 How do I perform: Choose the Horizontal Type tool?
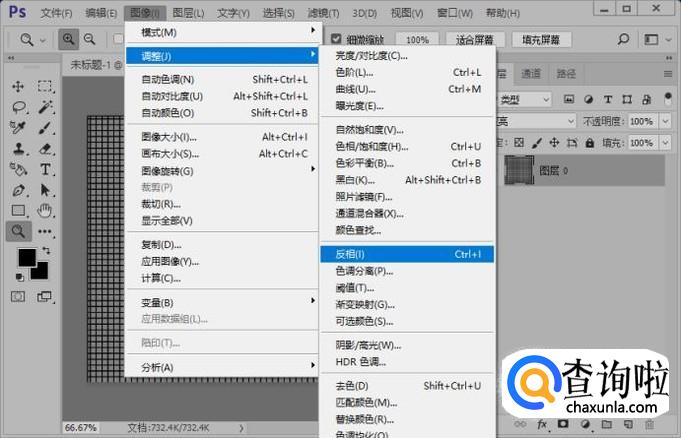pos(45,169)
